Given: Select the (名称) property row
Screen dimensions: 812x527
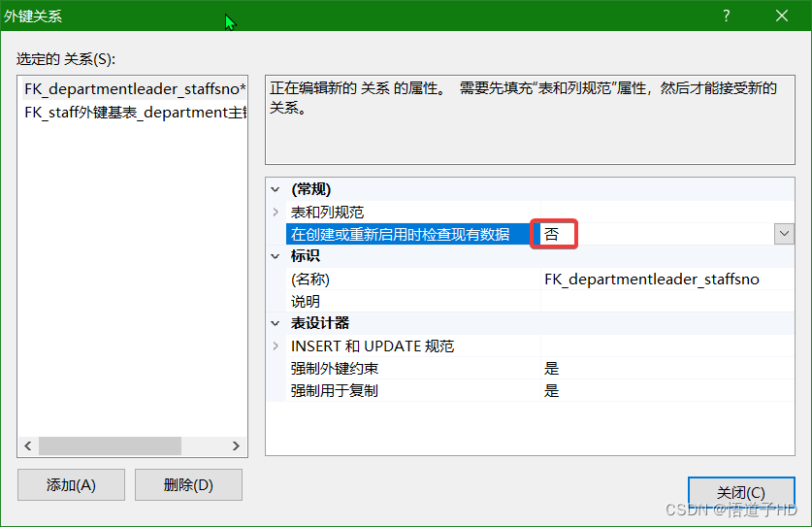Looking at the screenshot, I should 412,280.
